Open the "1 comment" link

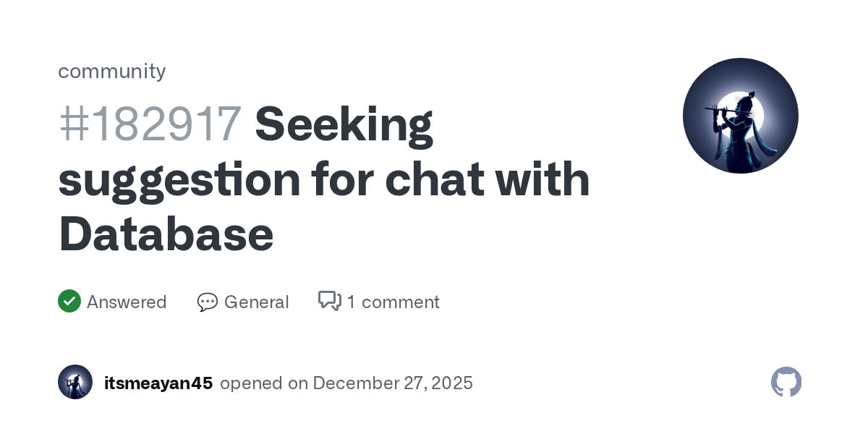393,302
